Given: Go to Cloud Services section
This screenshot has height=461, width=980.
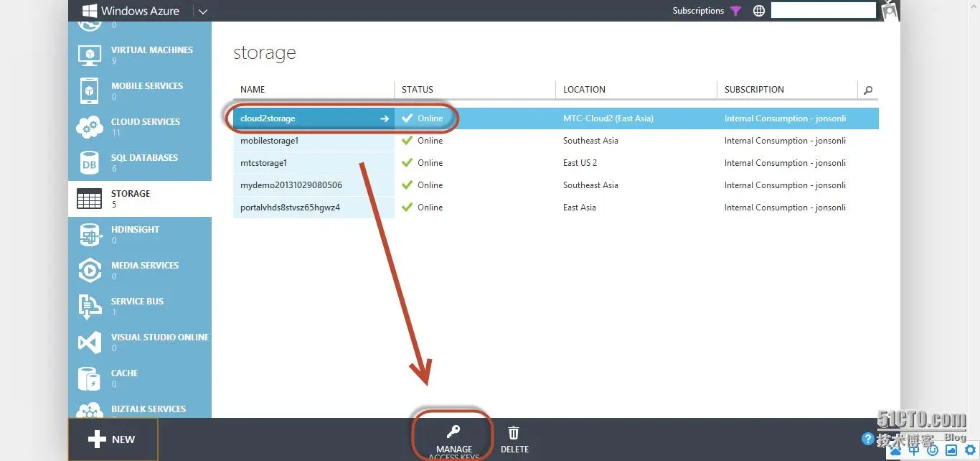Looking at the screenshot, I should tap(140, 126).
